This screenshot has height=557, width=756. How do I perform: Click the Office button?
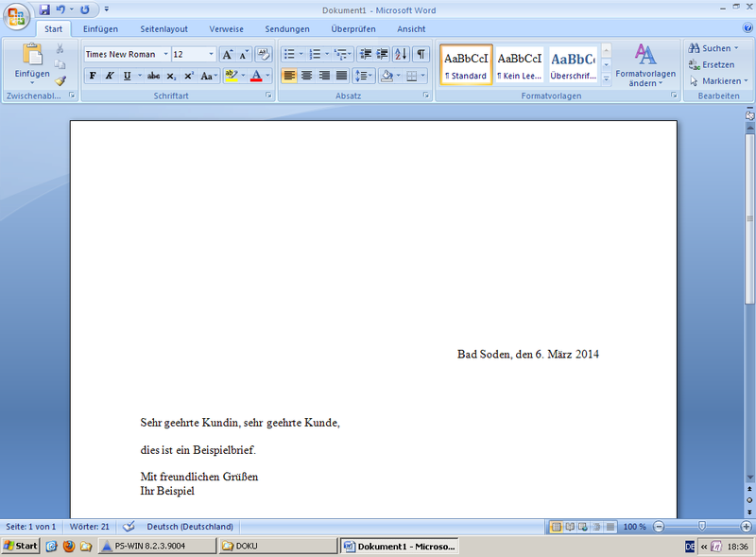[16, 16]
